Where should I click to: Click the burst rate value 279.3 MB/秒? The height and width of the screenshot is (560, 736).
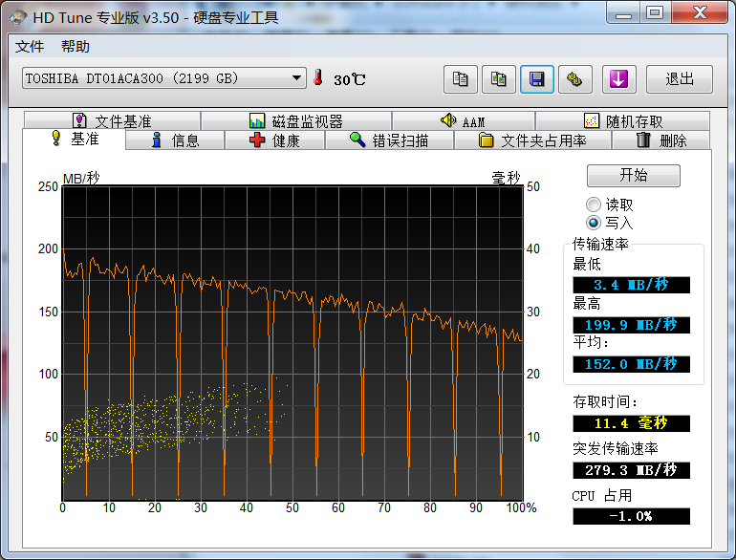tap(631, 470)
